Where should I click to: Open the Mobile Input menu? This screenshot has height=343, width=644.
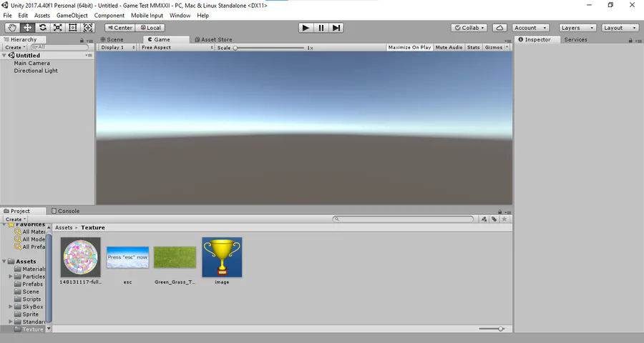[x=147, y=15]
